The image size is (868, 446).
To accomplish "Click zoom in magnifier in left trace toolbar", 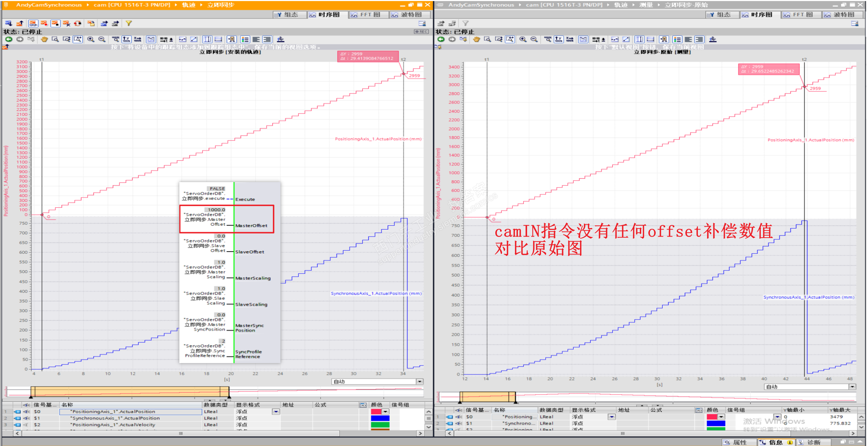I will pyautogui.click(x=91, y=39).
